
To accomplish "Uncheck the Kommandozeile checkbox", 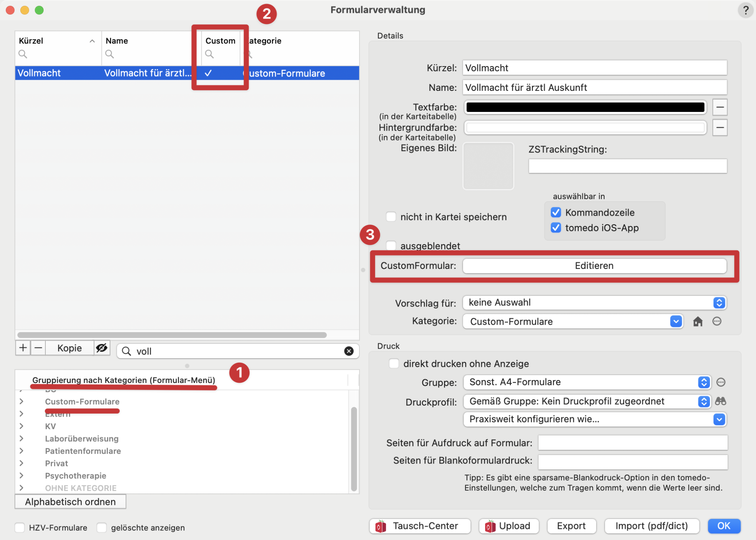I will tap(556, 212).
